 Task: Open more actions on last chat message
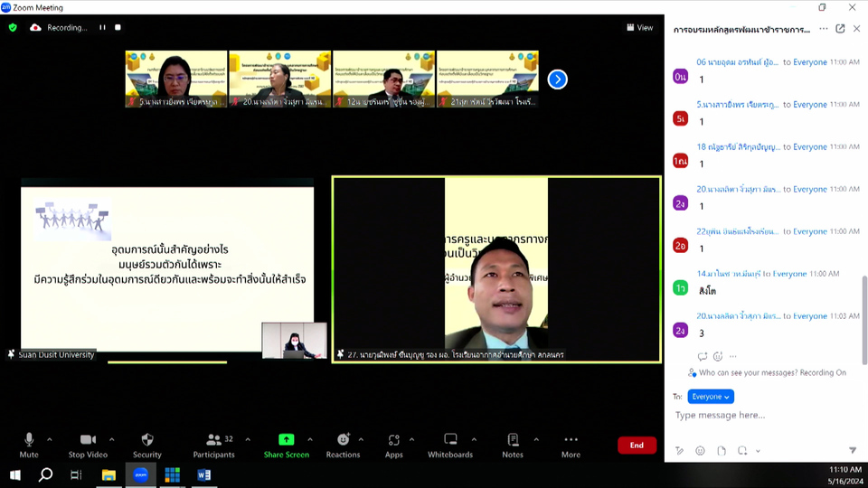(x=733, y=356)
